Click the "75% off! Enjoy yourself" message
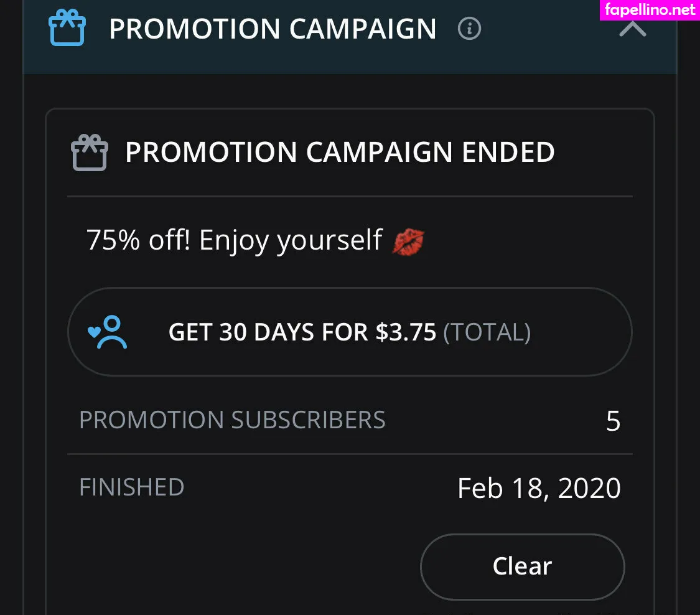The width and height of the screenshot is (700, 615). pyautogui.click(x=234, y=240)
